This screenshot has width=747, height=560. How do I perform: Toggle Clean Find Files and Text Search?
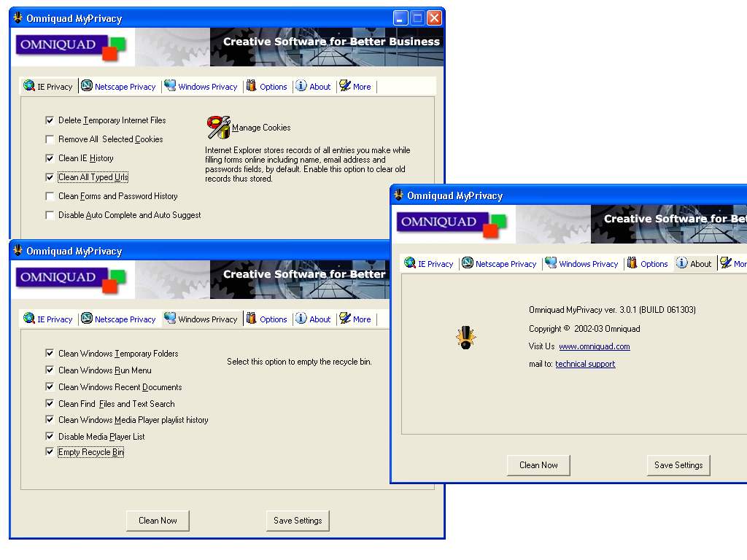tap(50, 403)
